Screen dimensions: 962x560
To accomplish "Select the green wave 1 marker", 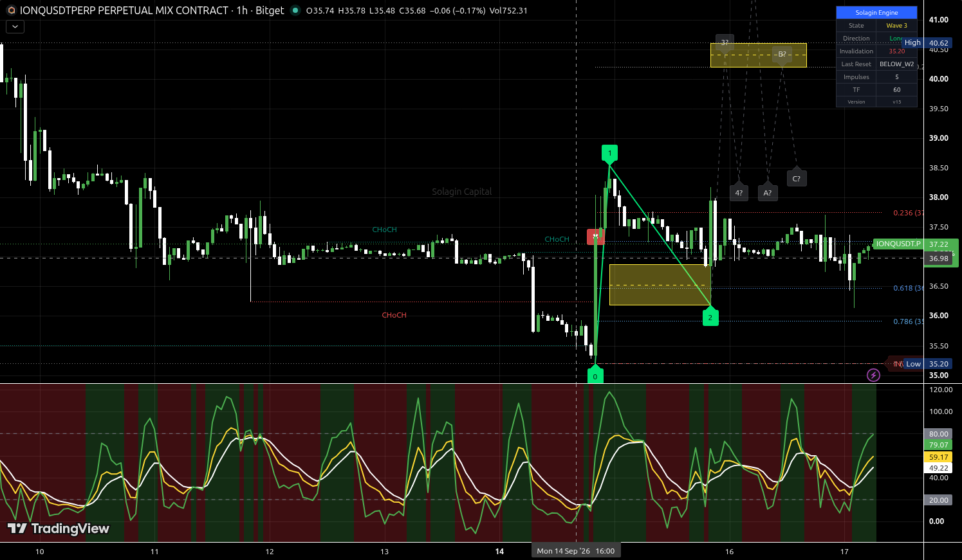I will pyautogui.click(x=609, y=154).
